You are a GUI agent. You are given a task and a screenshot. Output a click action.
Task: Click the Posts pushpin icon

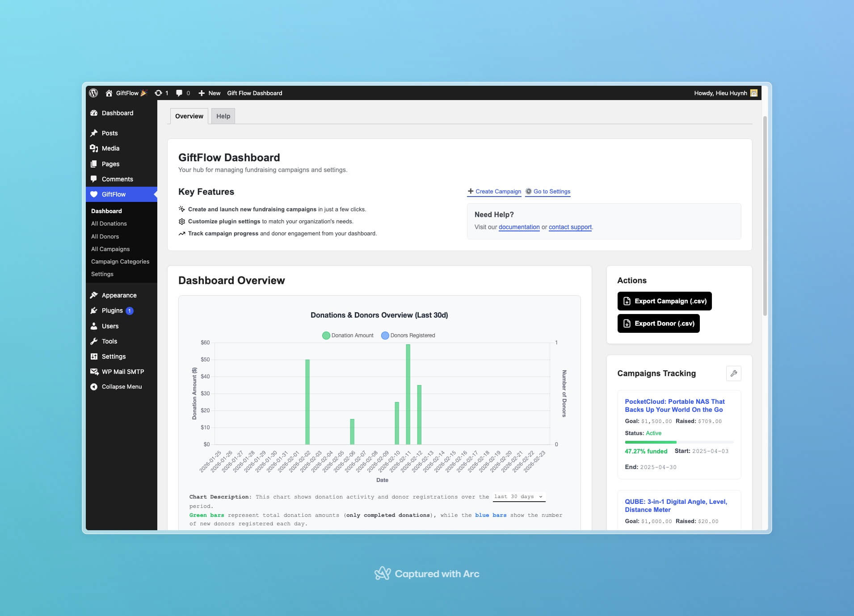(94, 133)
